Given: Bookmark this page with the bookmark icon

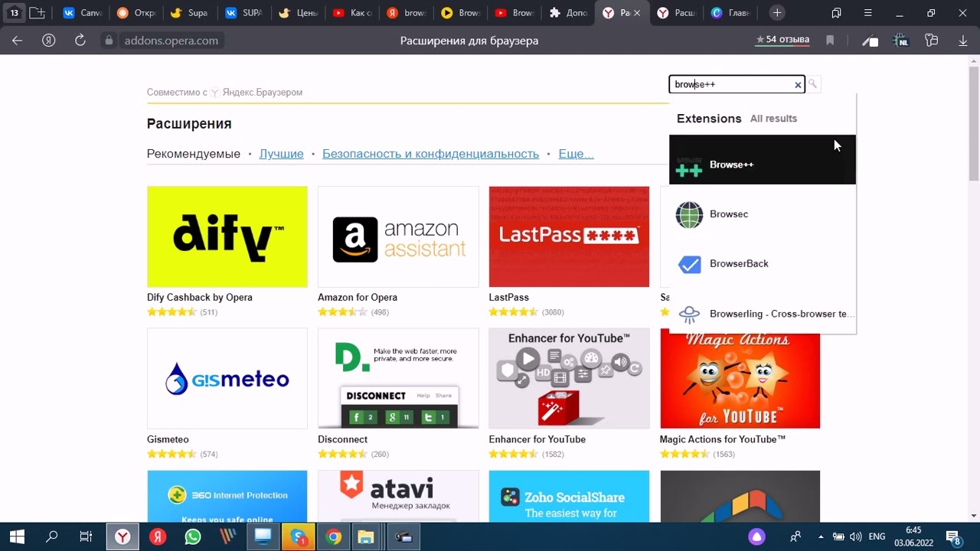Looking at the screenshot, I should [x=830, y=41].
